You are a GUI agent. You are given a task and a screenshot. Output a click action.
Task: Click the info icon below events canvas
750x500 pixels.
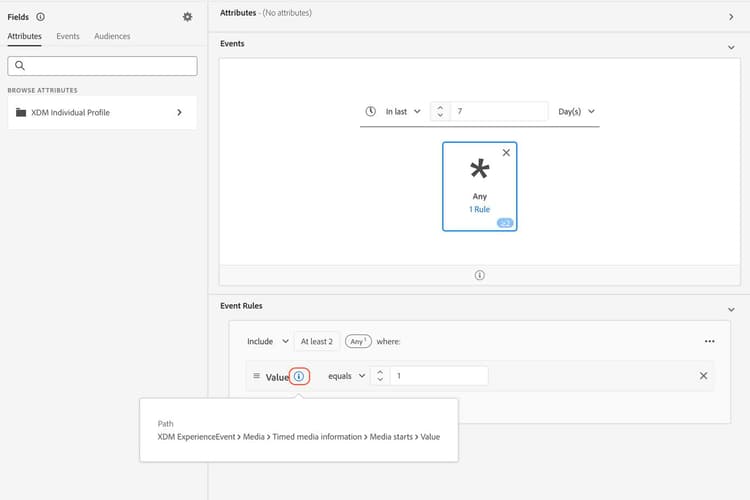coord(479,275)
